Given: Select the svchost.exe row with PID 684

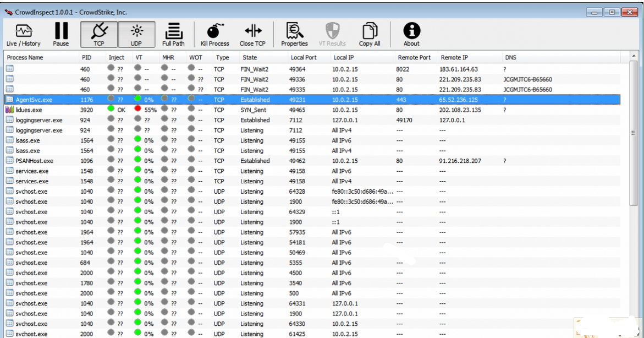Looking at the screenshot, I should (x=312, y=263).
